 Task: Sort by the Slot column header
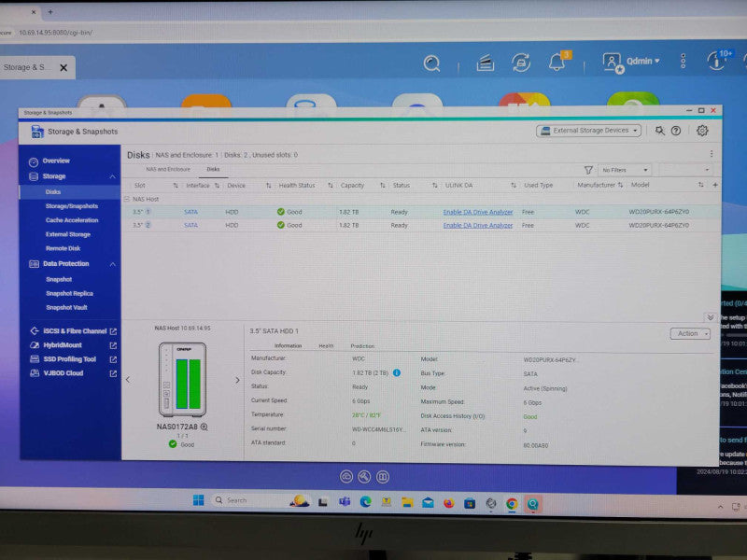coord(139,185)
